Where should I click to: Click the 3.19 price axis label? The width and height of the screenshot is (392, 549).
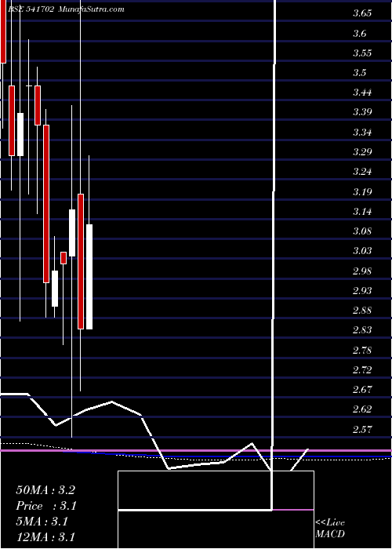tap(362, 192)
